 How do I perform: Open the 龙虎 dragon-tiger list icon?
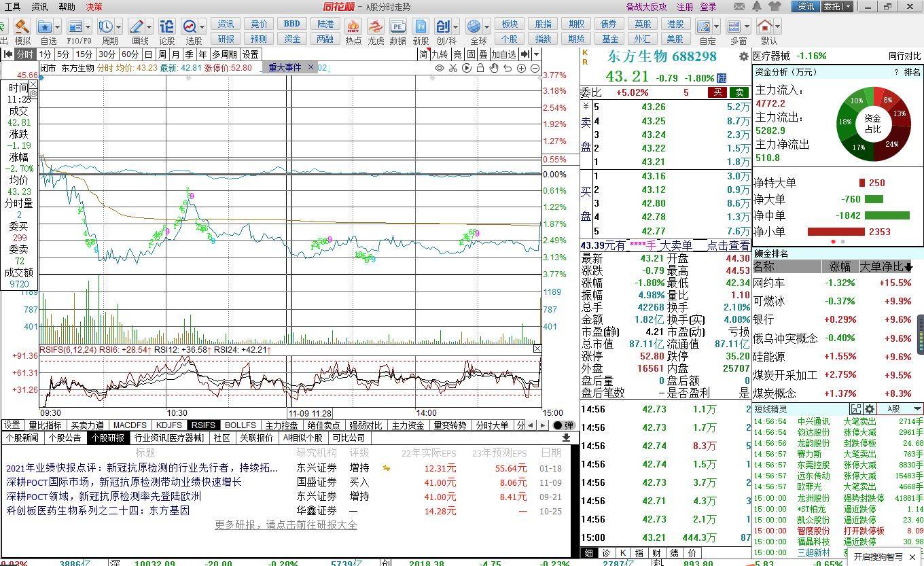point(376,26)
